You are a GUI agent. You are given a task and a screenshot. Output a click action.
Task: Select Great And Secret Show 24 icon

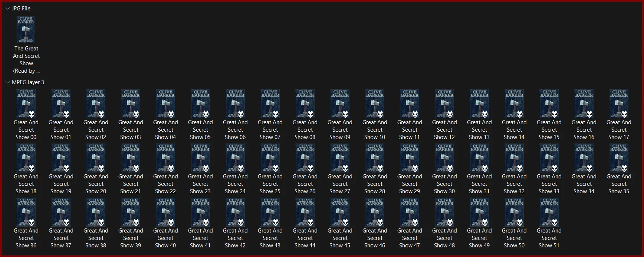point(235,158)
